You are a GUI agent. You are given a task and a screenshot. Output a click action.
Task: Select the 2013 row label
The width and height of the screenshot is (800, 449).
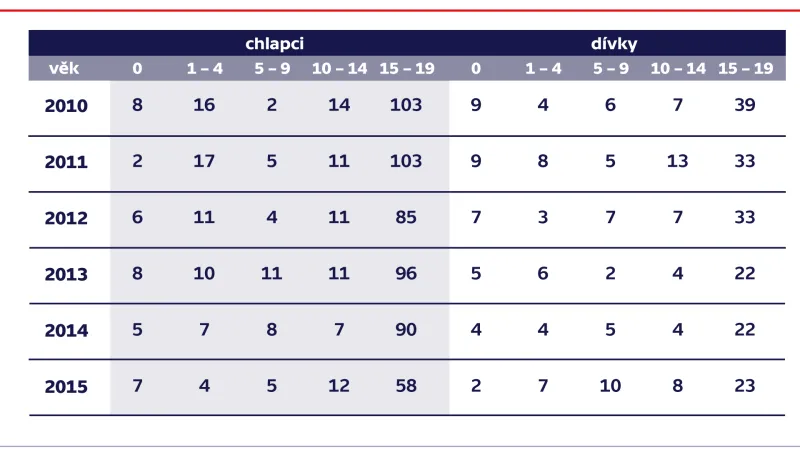tap(66, 274)
